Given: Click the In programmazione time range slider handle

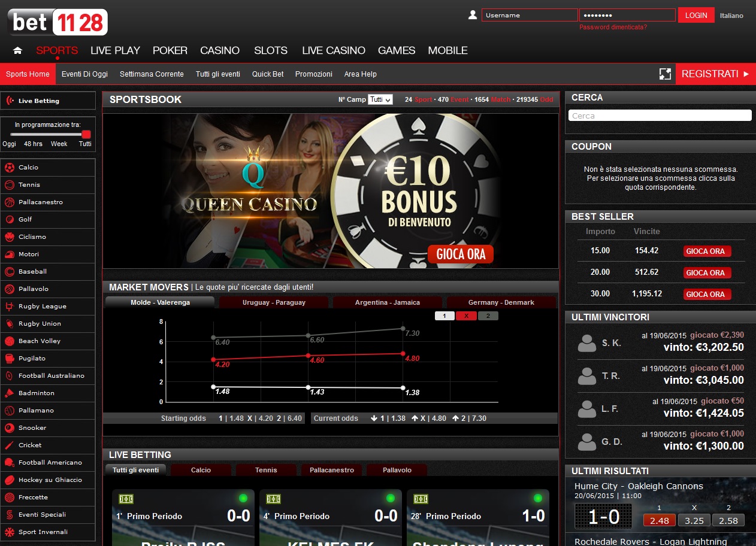Looking at the screenshot, I should (x=86, y=134).
